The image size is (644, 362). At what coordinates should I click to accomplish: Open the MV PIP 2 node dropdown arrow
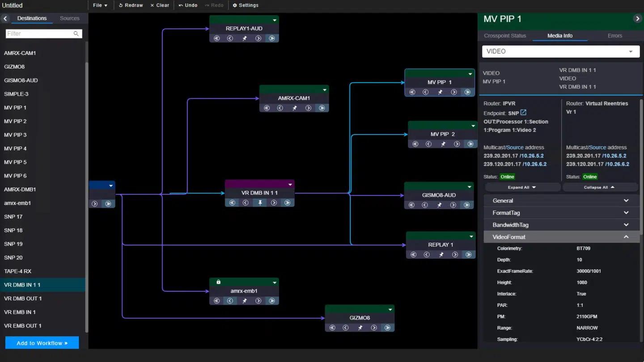(473, 126)
